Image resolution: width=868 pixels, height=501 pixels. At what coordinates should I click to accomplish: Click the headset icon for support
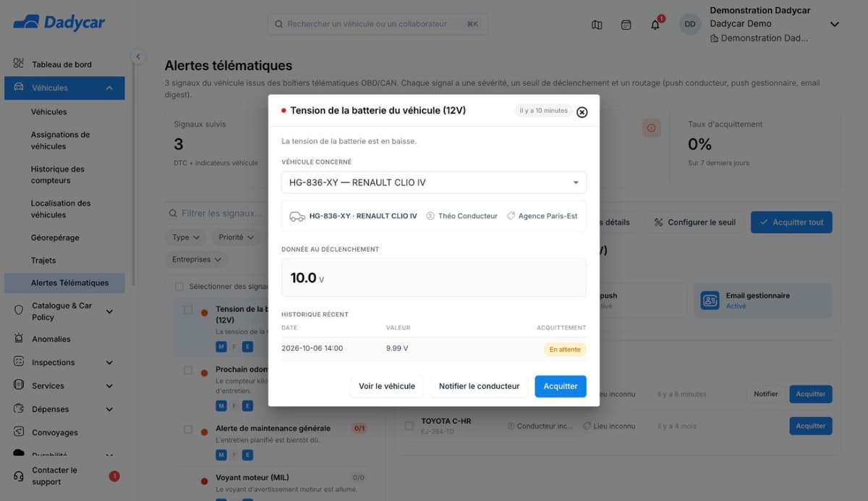tap(19, 476)
